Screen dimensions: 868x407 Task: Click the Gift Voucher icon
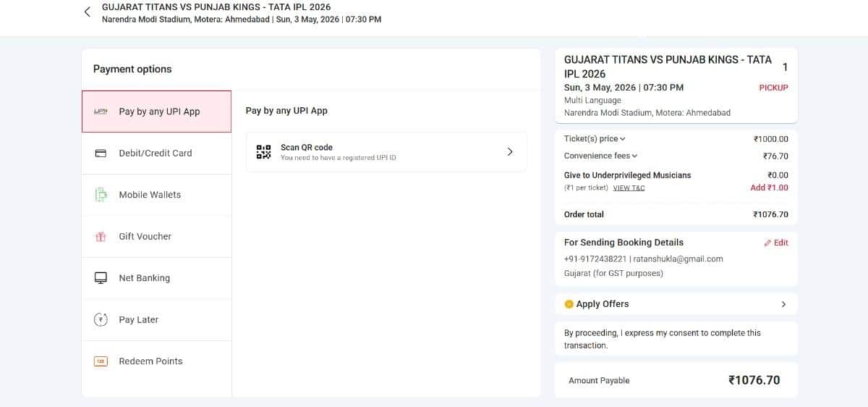point(101,237)
